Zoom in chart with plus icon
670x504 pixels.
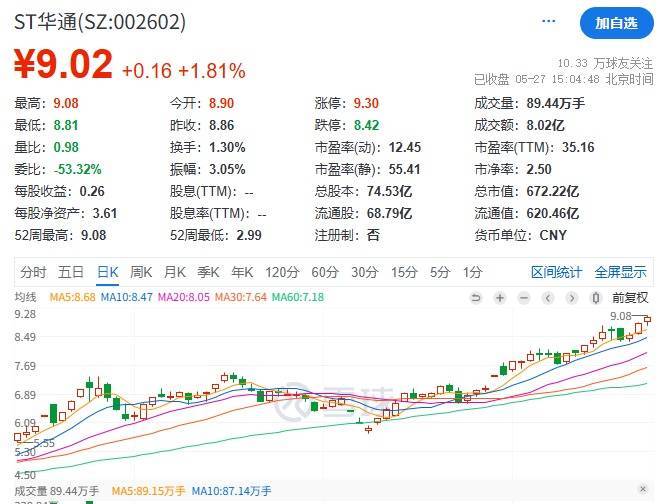click(500, 298)
